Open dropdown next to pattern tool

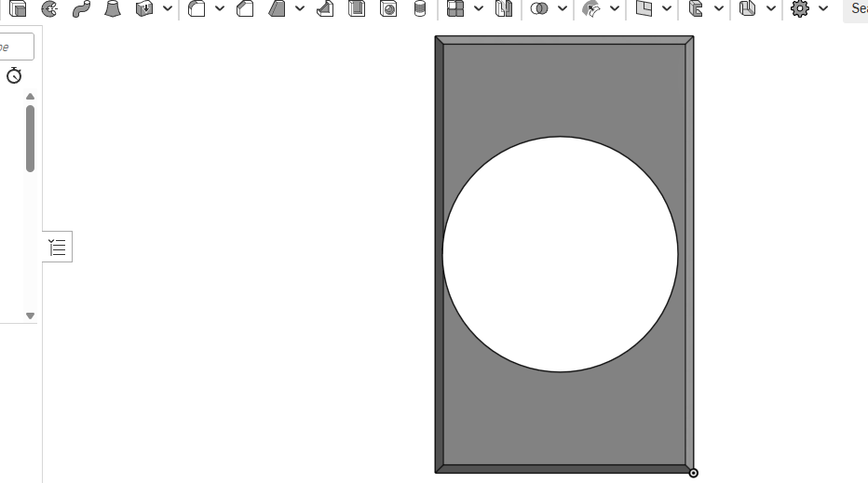[479, 8]
